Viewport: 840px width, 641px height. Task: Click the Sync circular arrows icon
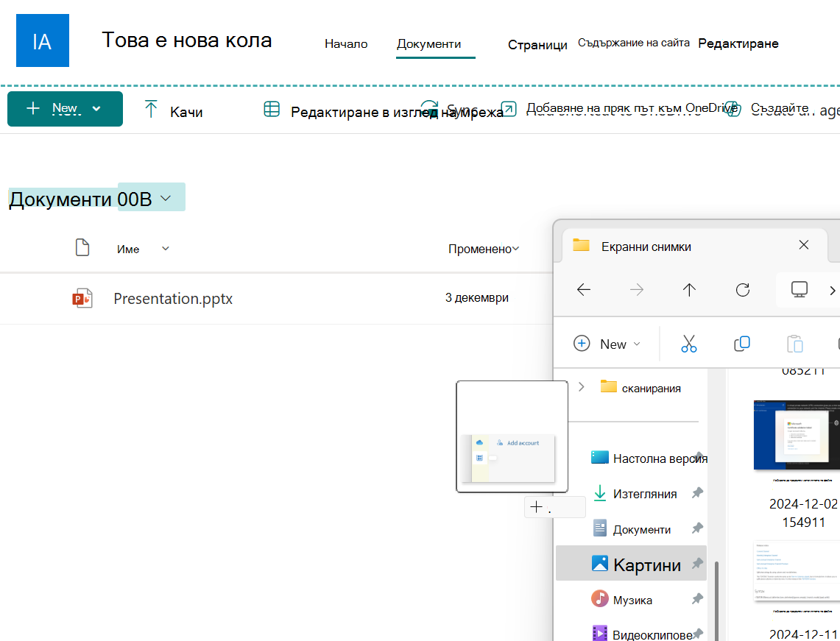click(429, 109)
